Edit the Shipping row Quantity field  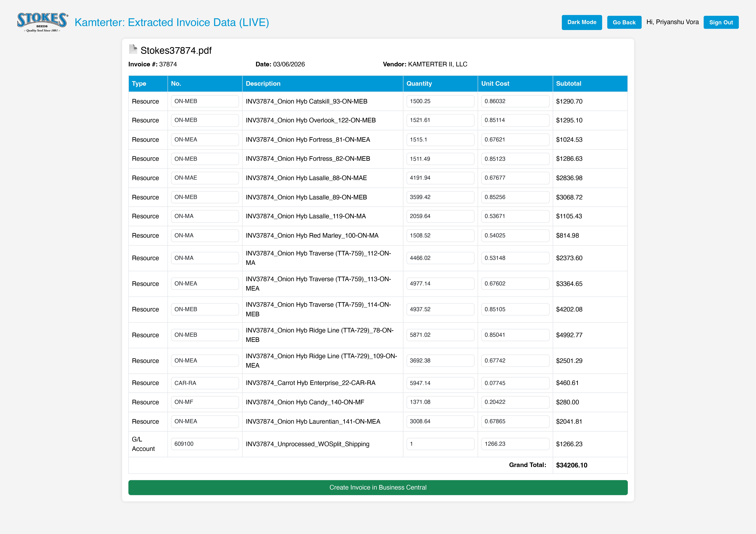coord(440,444)
